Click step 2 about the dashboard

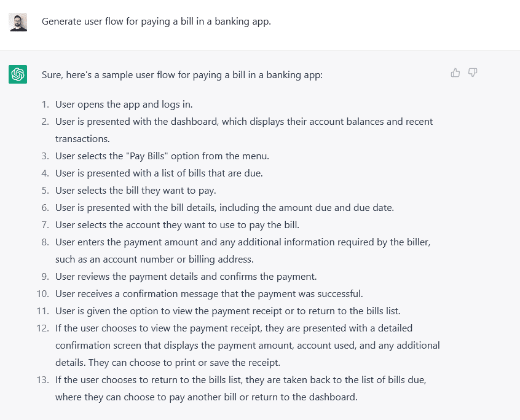coord(244,130)
